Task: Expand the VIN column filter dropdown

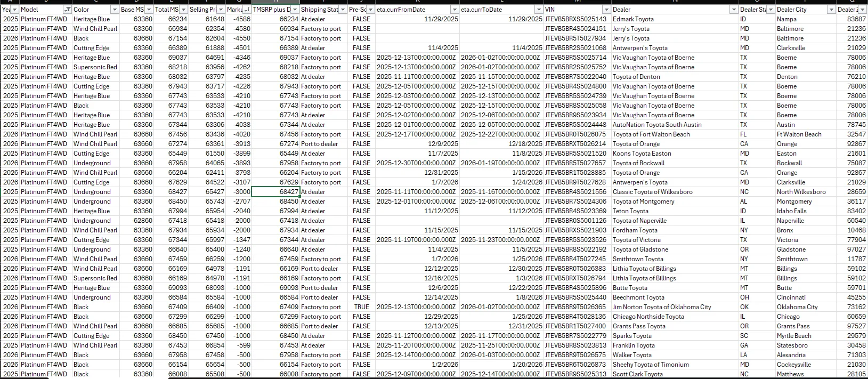Action: coord(606,10)
